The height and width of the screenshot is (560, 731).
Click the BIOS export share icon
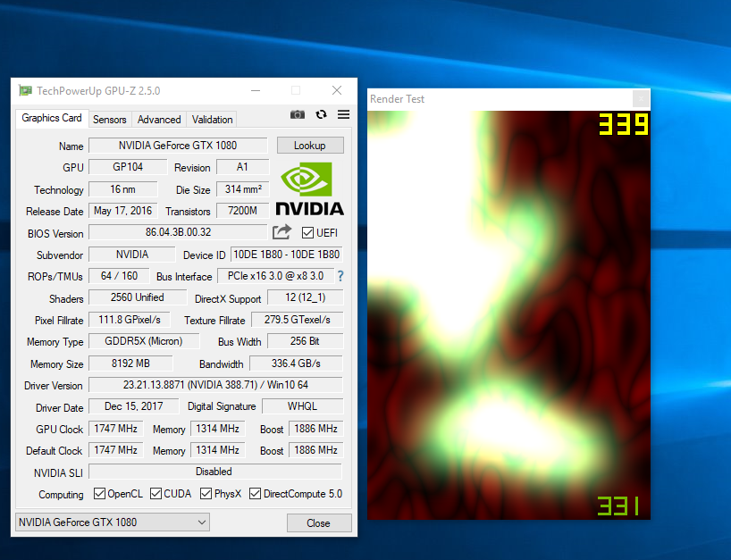[x=281, y=232]
